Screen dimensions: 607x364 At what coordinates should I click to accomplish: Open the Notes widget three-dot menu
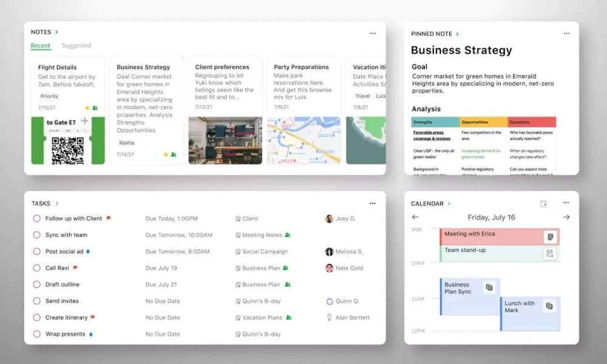[x=373, y=33]
